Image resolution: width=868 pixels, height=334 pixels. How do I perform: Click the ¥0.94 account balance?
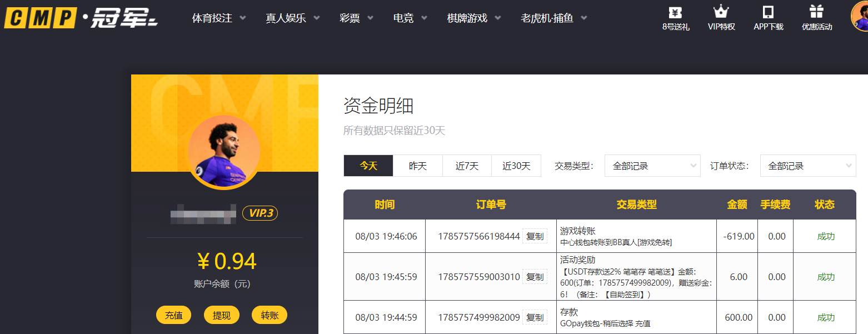tap(227, 261)
